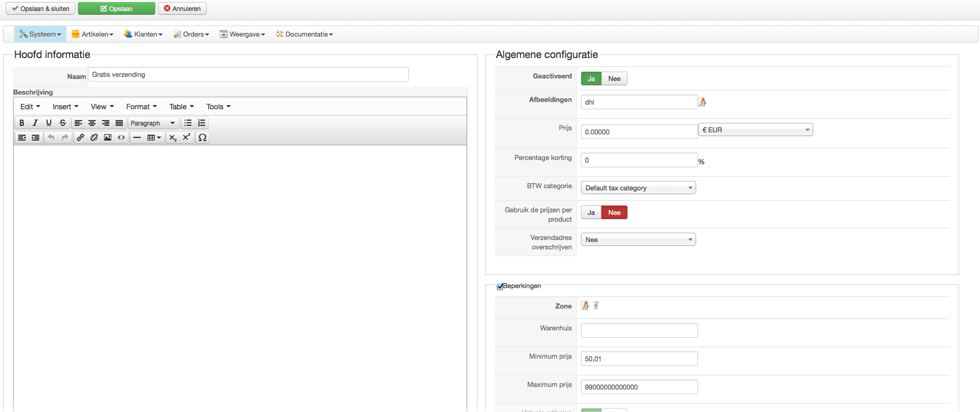Uncheck the Beperkingen checkbox

tap(500, 287)
